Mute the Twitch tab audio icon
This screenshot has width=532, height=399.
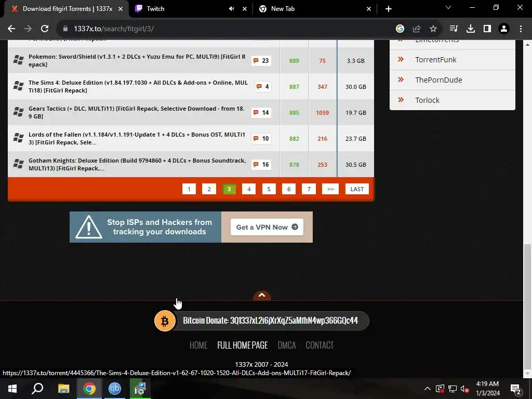point(231,9)
